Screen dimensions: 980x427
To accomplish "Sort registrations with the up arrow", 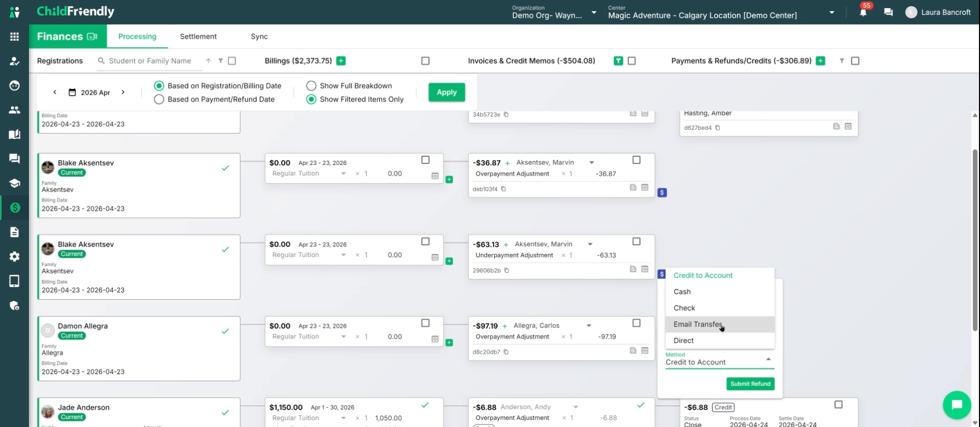I will coord(208,61).
